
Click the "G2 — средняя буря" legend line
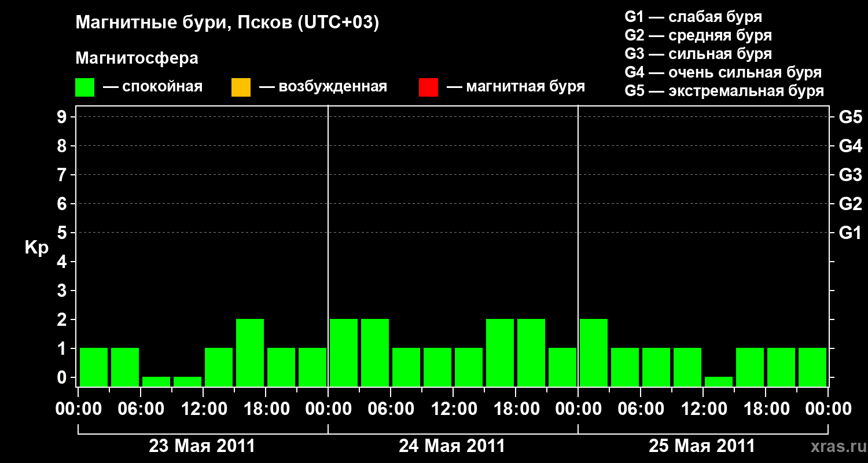pyautogui.click(x=698, y=35)
